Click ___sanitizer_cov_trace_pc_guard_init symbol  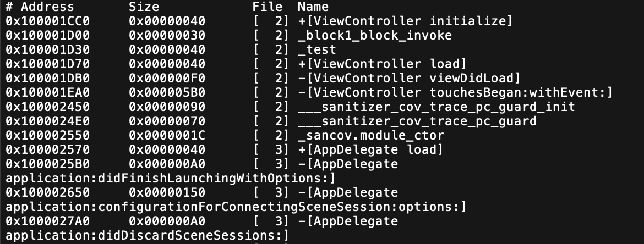click(x=436, y=107)
